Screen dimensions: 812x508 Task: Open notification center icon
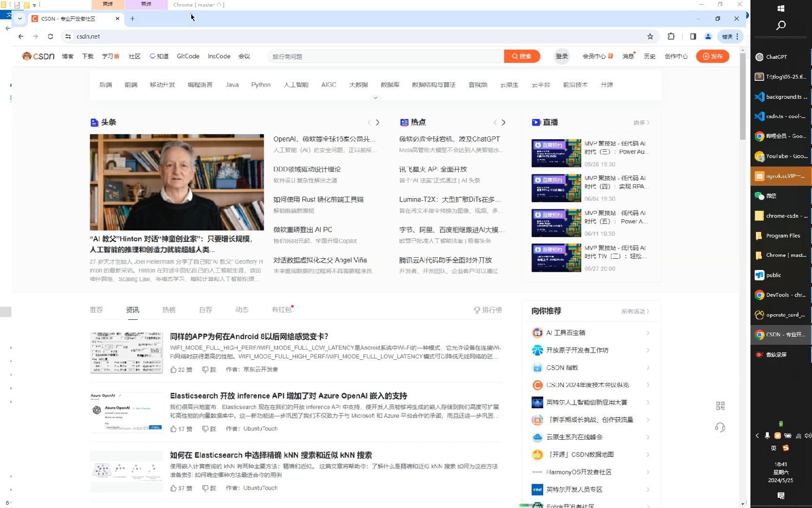point(781,496)
